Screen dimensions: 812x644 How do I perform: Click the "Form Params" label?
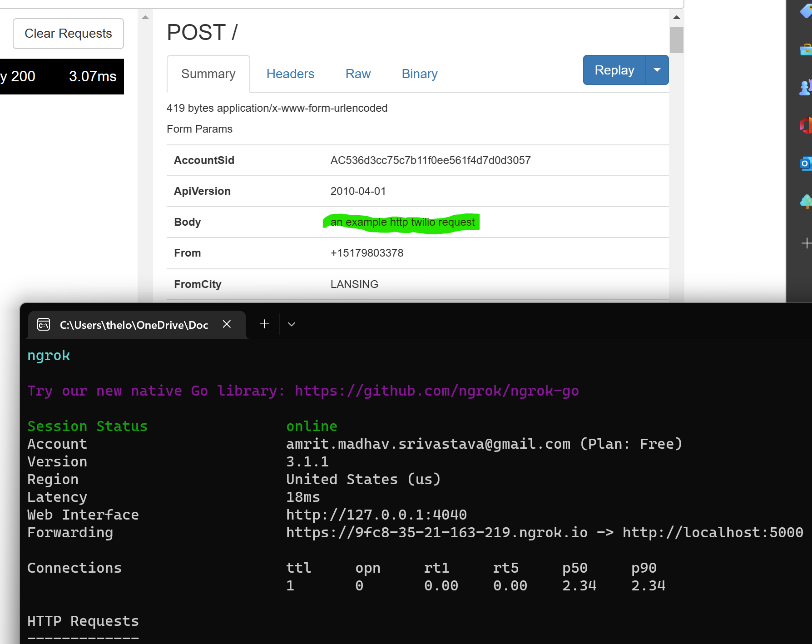pyautogui.click(x=199, y=129)
